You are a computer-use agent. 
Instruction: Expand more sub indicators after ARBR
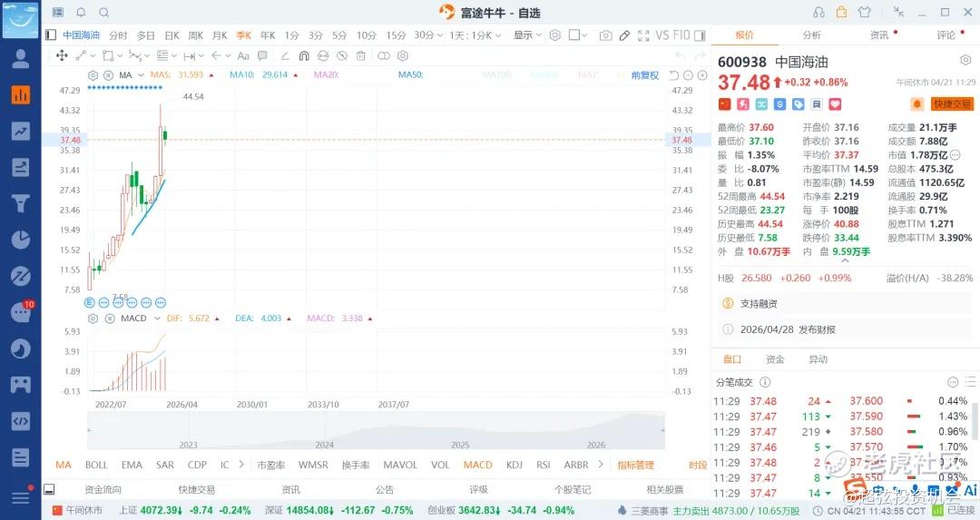pos(601,465)
